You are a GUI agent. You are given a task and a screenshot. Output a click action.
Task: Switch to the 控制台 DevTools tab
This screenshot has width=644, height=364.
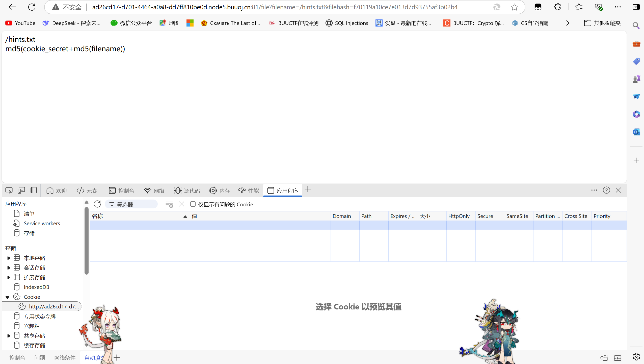tap(122, 190)
